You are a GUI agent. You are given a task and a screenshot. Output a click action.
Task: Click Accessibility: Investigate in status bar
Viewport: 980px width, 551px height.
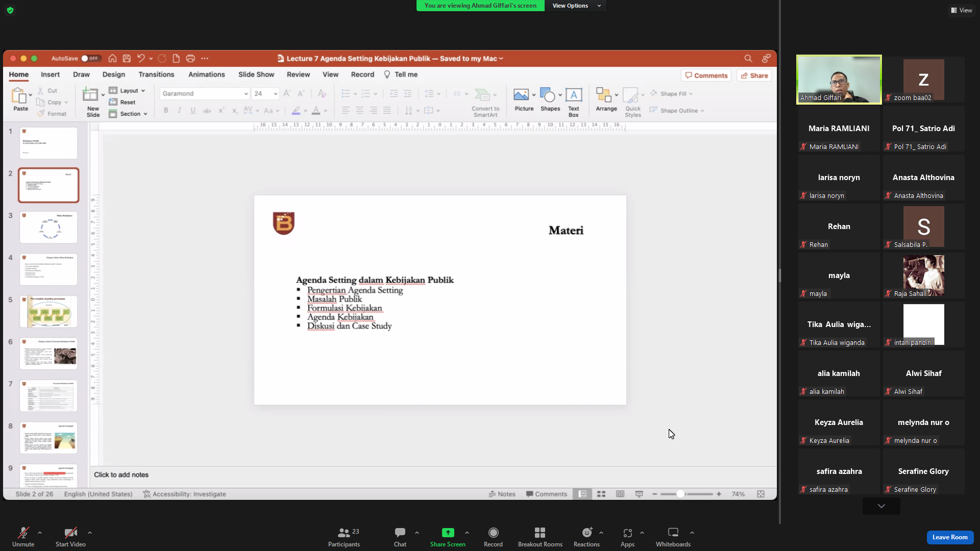click(x=184, y=494)
